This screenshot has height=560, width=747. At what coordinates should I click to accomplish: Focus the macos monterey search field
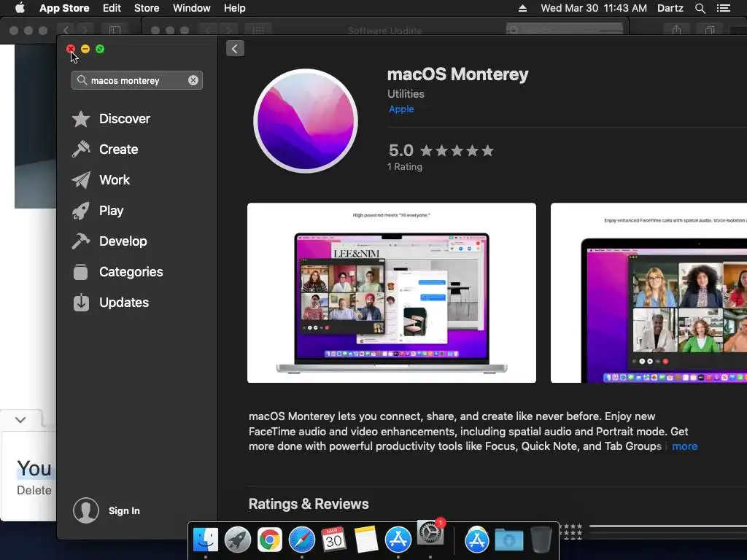point(136,80)
